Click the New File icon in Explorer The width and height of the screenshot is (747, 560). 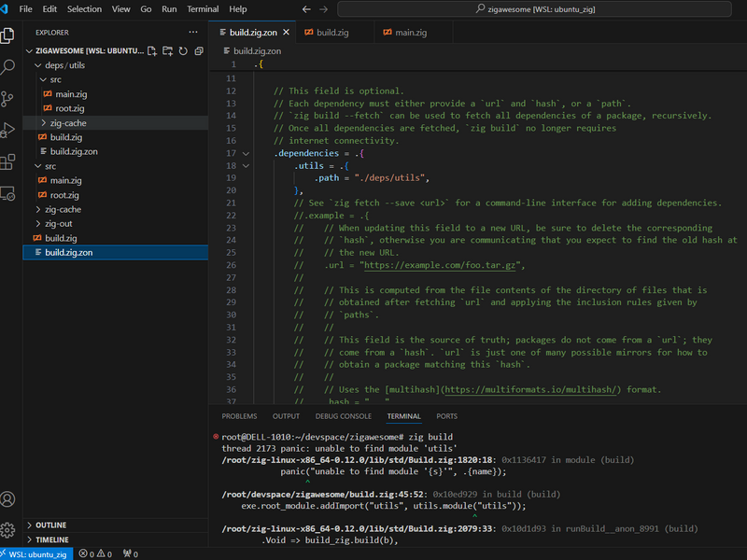[153, 50]
